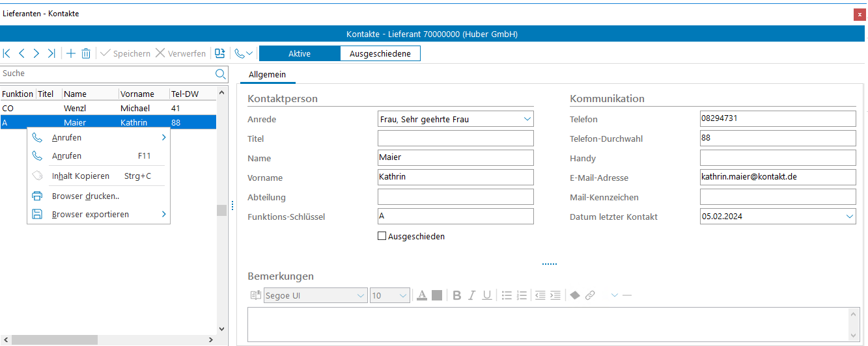Click the search magnifier icon
Screen dimensions: 868x346
tap(221, 73)
